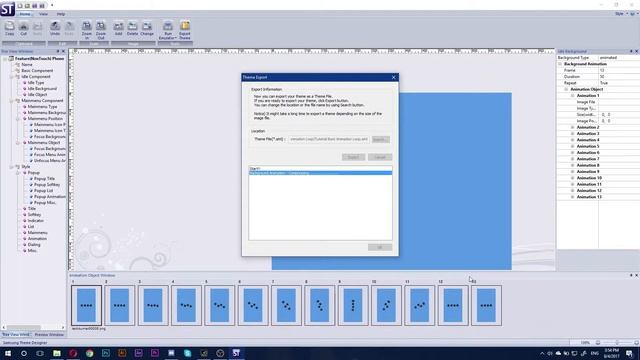Select the Dialing tree item
Screen dimensions: 640x360
coord(34,244)
